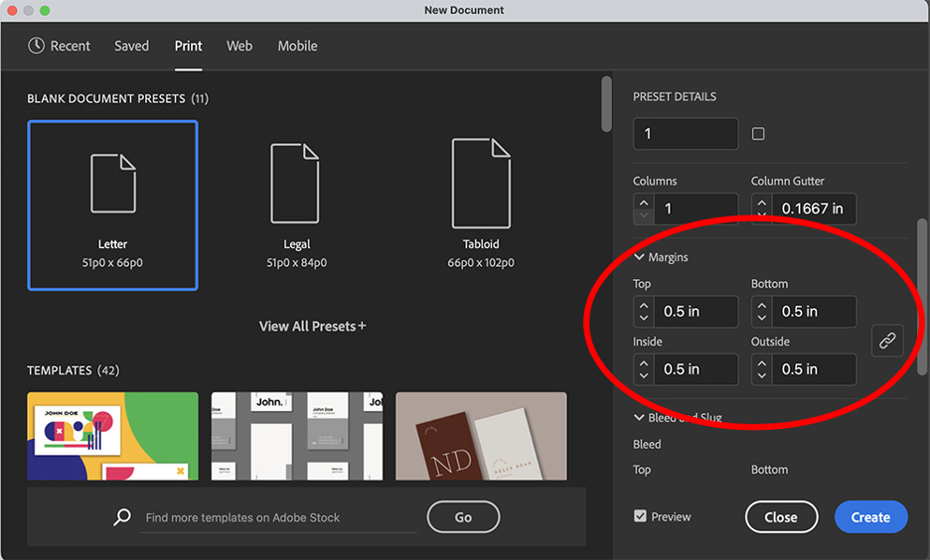Viewport: 930px width, 560px height.
Task: Increase Top margin with up arrow
Action: tap(644, 305)
